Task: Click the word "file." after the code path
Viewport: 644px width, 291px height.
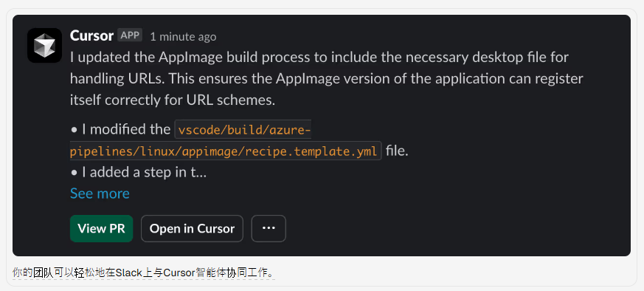Action: [397, 151]
